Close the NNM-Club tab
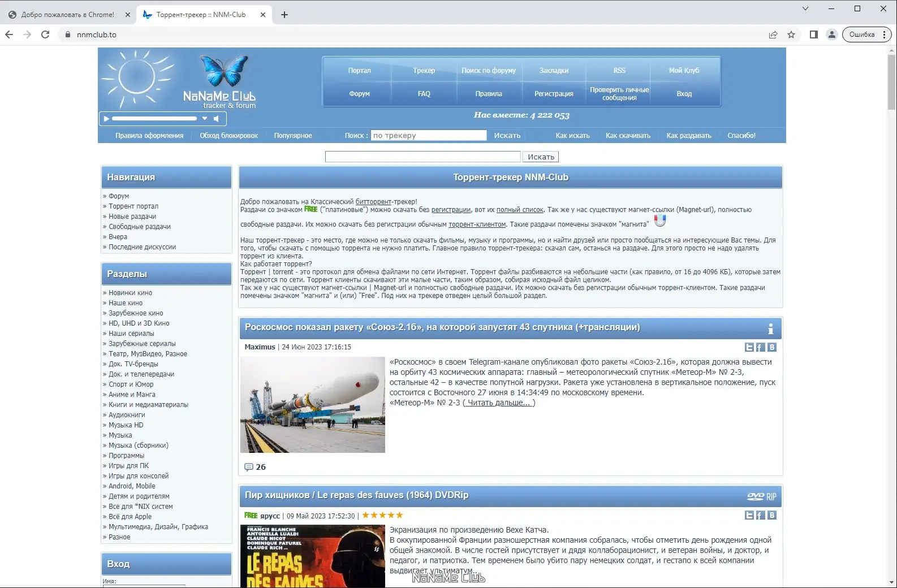Screen dimensions: 897x588 point(263,15)
